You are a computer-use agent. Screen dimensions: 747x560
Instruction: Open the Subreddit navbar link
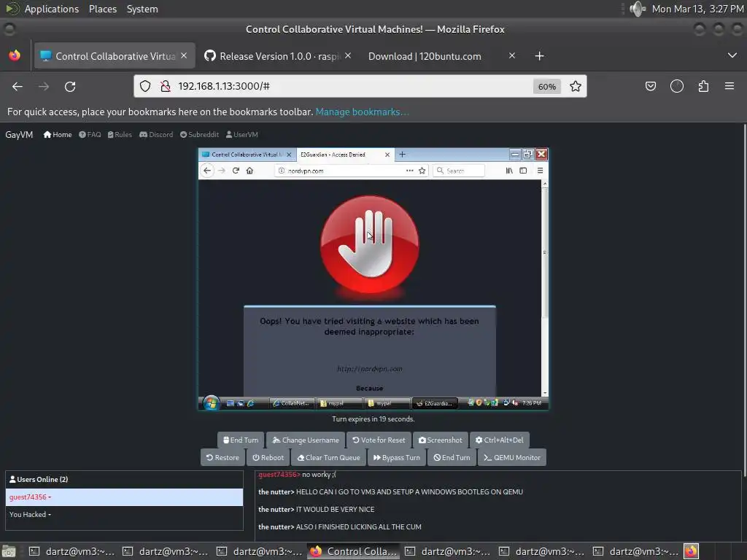(x=199, y=135)
